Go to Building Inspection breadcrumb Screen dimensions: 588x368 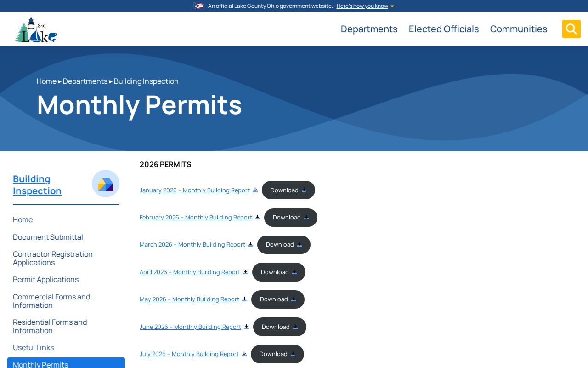tap(146, 81)
